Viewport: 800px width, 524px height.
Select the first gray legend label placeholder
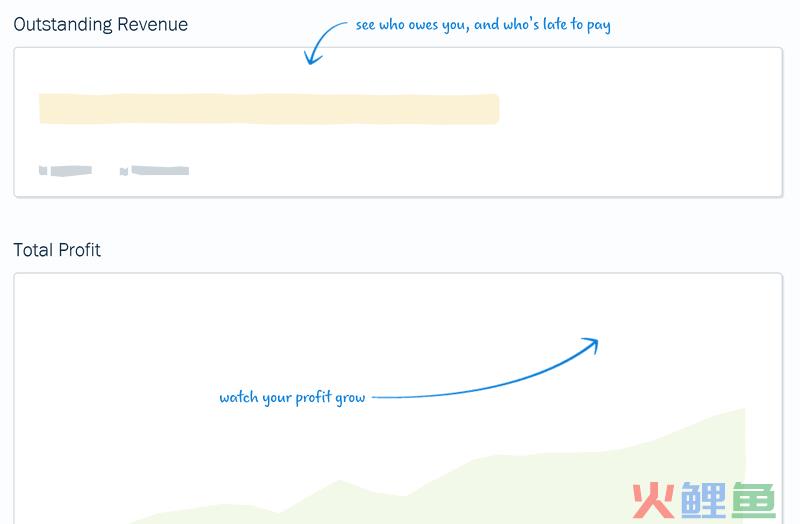click(x=71, y=170)
